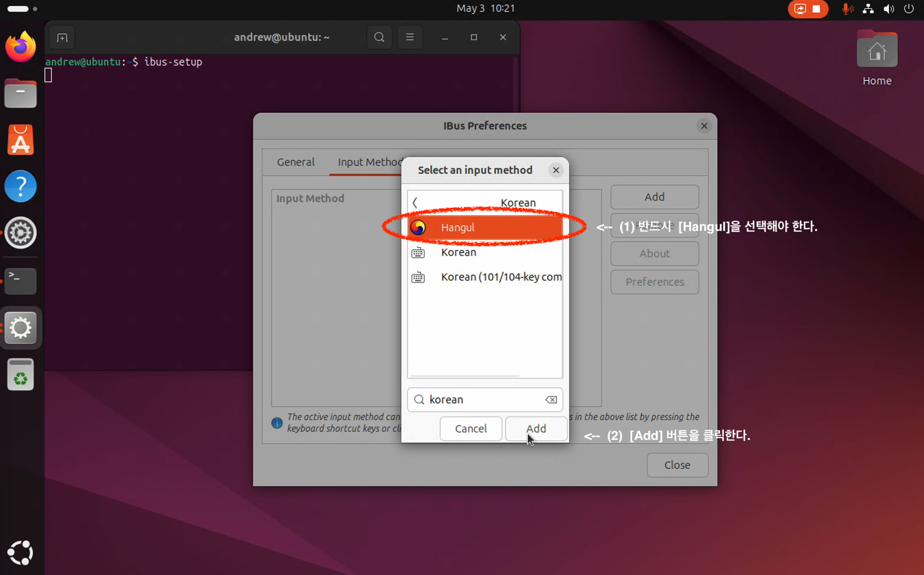
Task: Open the Input Method tab
Action: (x=367, y=162)
